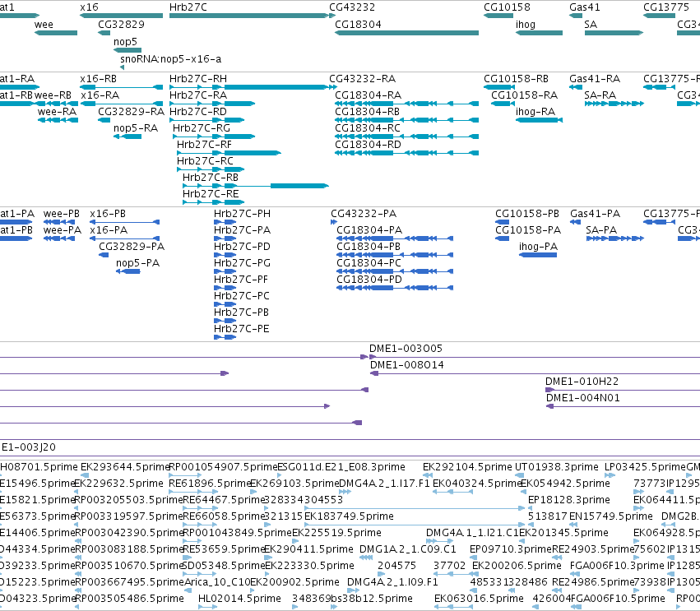Click the EP18128.3prime EST label

[x=569, y=500]
